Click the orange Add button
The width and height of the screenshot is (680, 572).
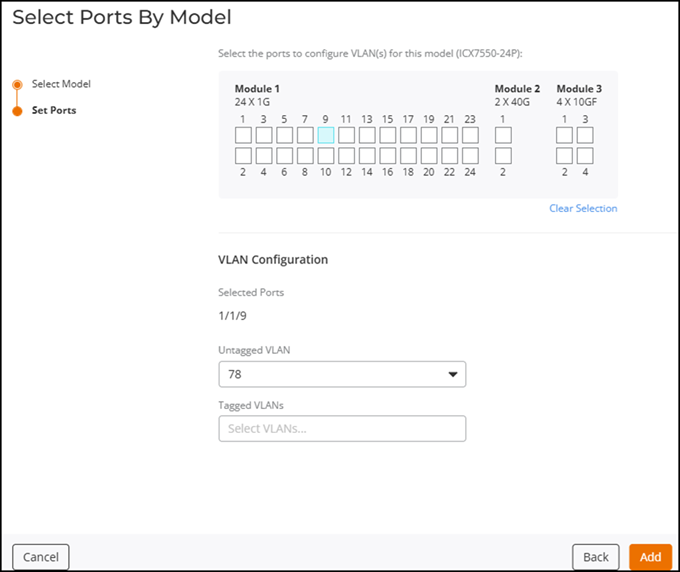(x=650, y=557)
